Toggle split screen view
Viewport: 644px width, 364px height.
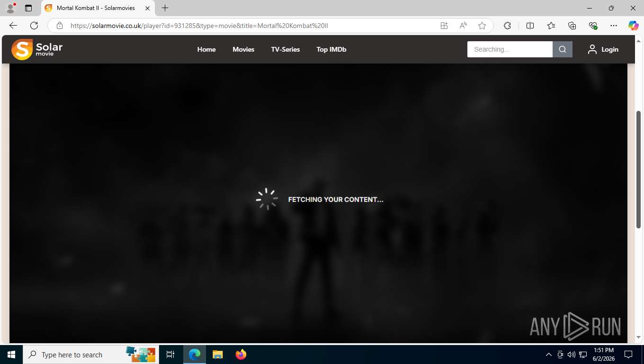(530, 26)
